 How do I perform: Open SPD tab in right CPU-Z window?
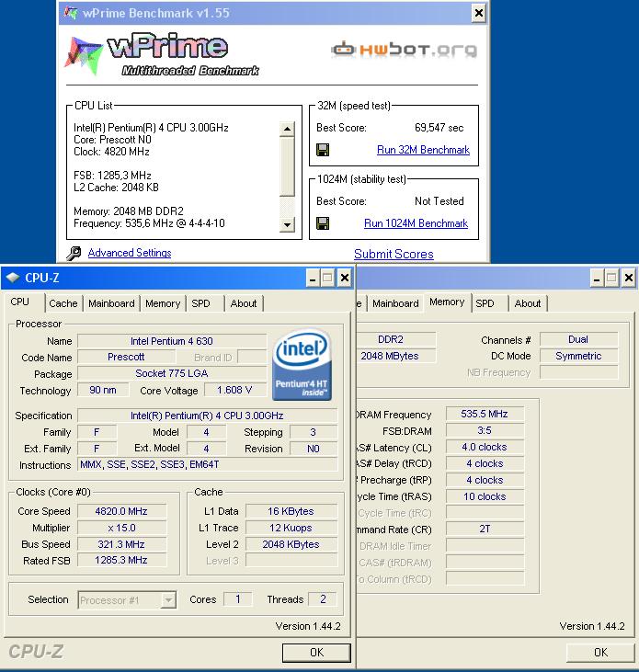[x=485, y=303]
